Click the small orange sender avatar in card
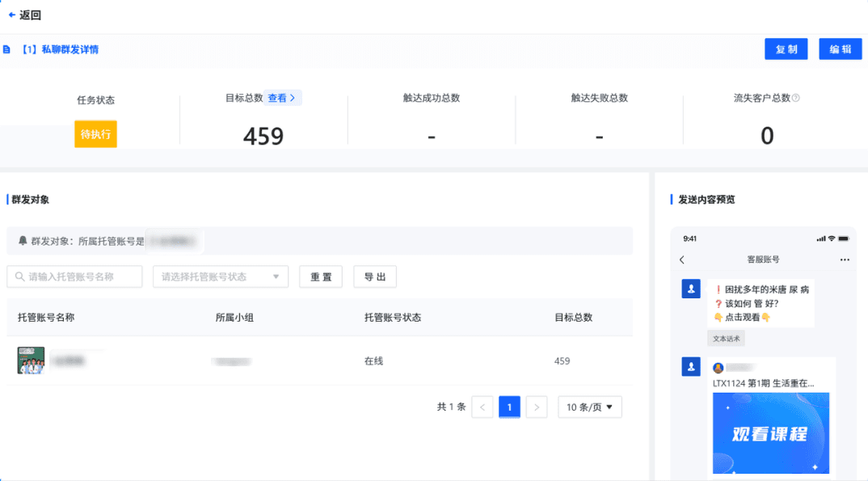 click(x=718, y=368)
